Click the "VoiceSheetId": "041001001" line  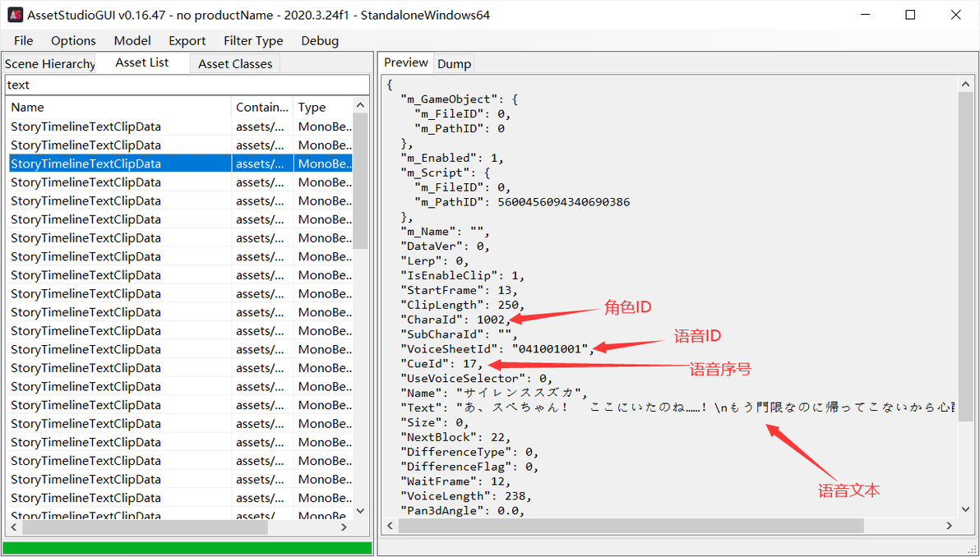point(497,349)
